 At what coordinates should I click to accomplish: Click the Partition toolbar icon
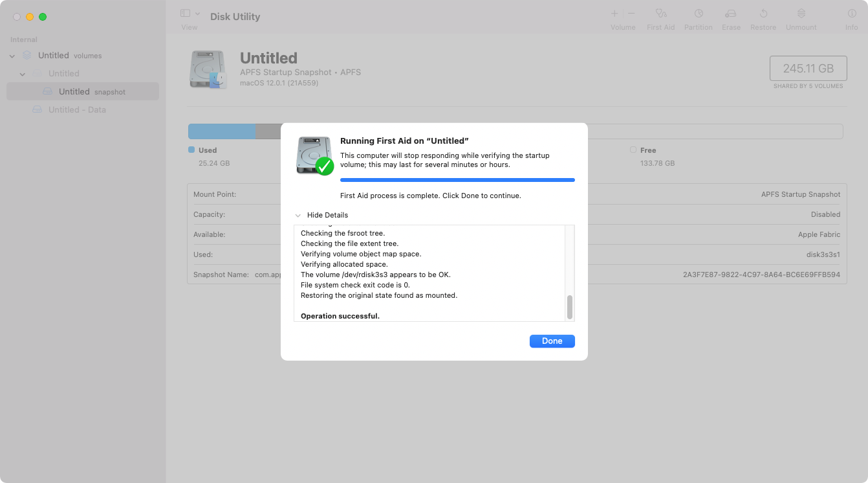click(699, 14)
